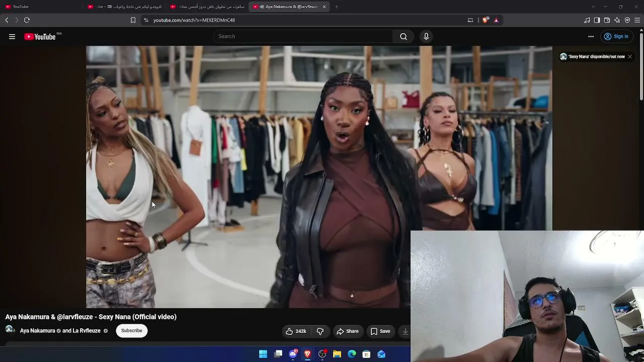Click the video title text
This screenshot has width=644, height=362.
91,317
